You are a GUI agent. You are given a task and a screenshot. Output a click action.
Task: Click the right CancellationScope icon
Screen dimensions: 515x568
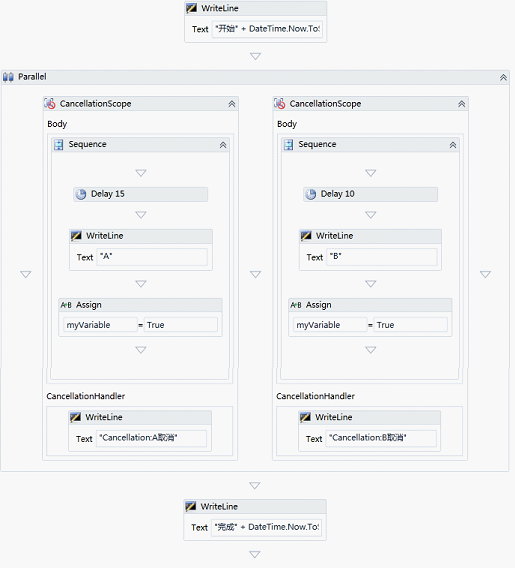[280, 104]
